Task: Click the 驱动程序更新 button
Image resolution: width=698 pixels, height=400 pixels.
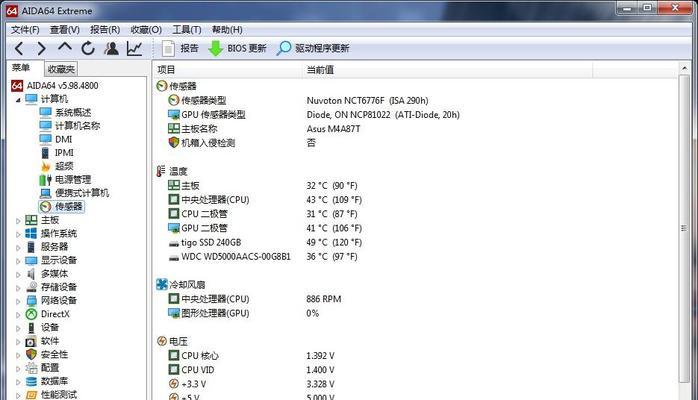Action: [x=313, y=48]
